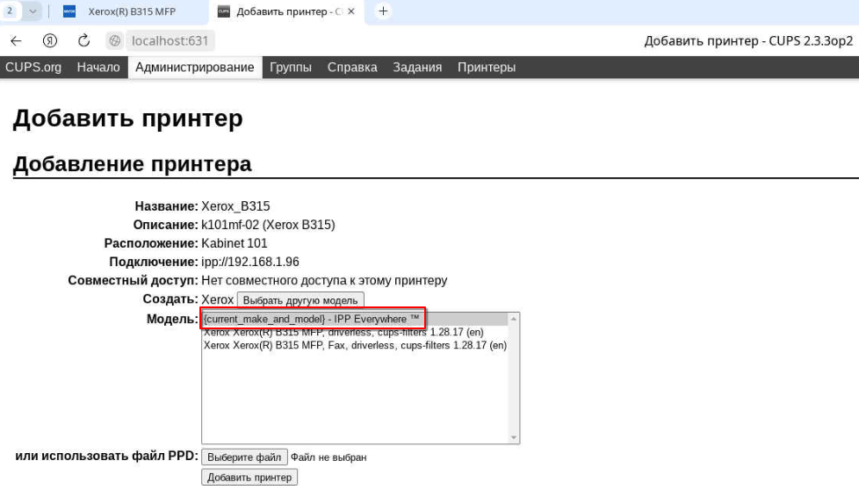859x504 pixels.
Task: Click the localhost:631 address field
Action: pos(170,40)
